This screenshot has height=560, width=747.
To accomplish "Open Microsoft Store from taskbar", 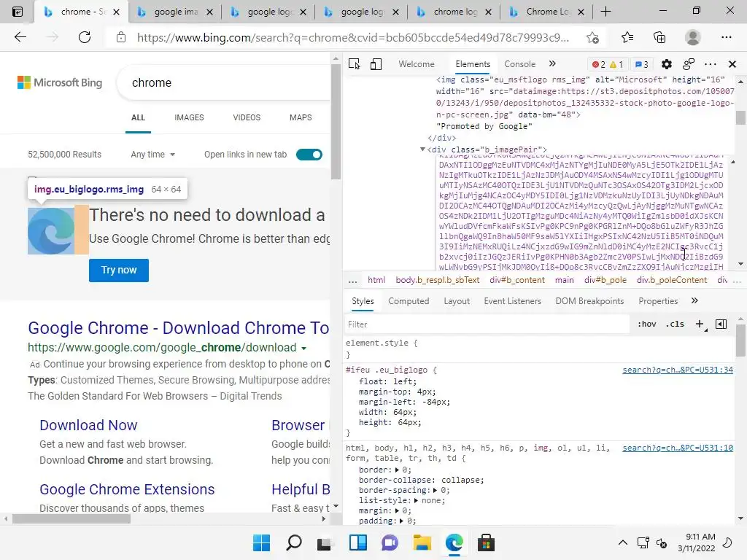I will pyautogui.click(x=486, y=542).
